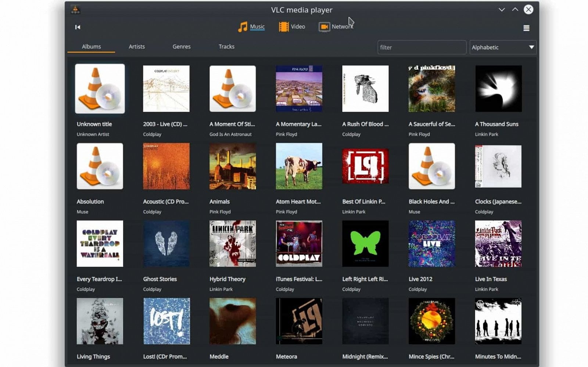Open Atom Heart Mot... cow cover

[x=299, y=166]
